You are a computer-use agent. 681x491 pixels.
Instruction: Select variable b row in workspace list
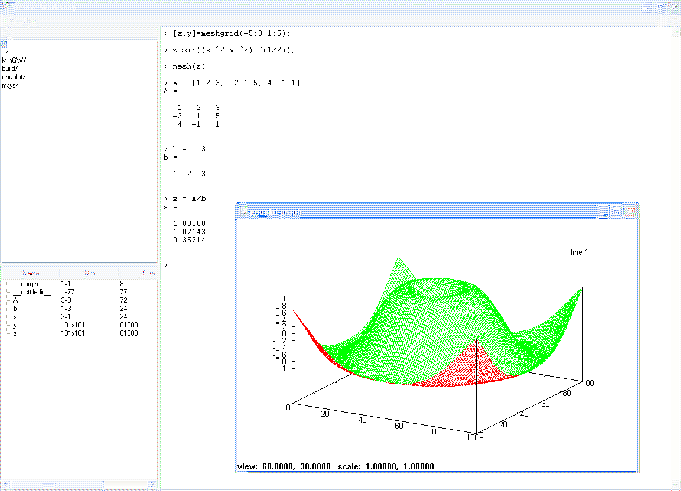point(79,309)
